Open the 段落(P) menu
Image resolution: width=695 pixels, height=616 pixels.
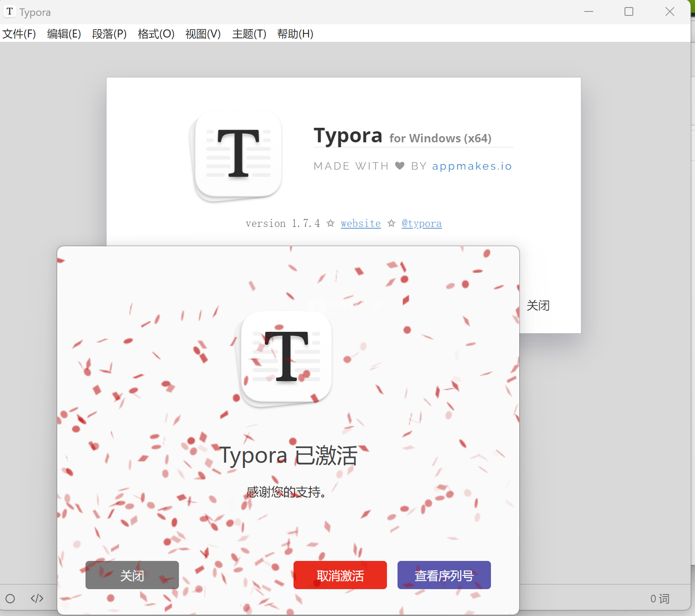coord(109,34)
